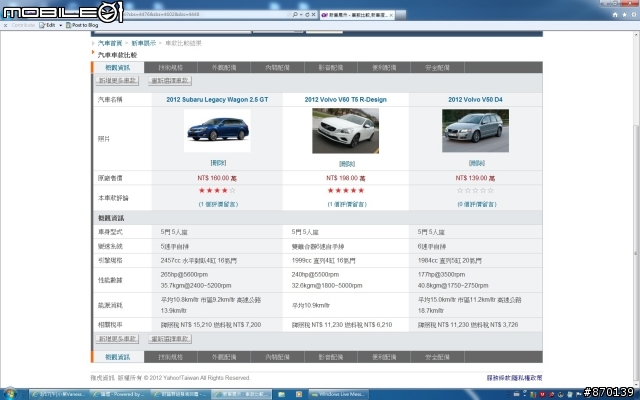The image size is (640, 400).
Task: Open review comments link for Volvo V60
Action: point(347,204)
